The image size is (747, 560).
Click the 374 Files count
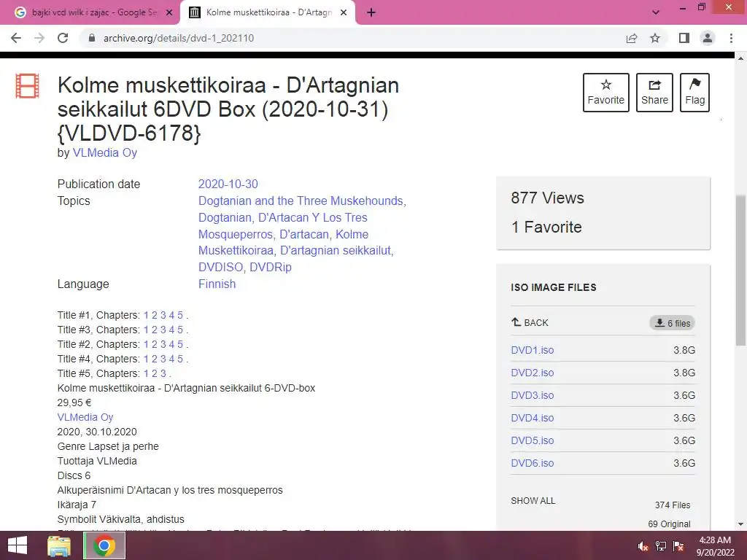[x=672, y=505]
